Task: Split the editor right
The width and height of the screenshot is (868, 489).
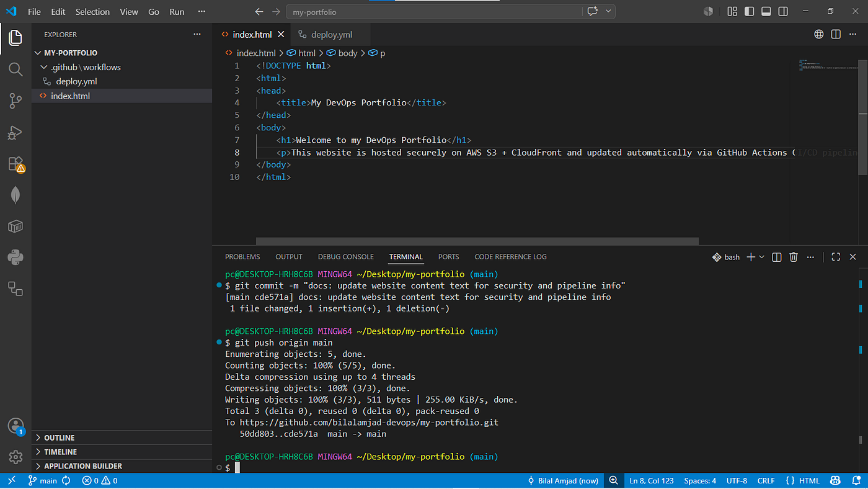Action: [836, 34]
